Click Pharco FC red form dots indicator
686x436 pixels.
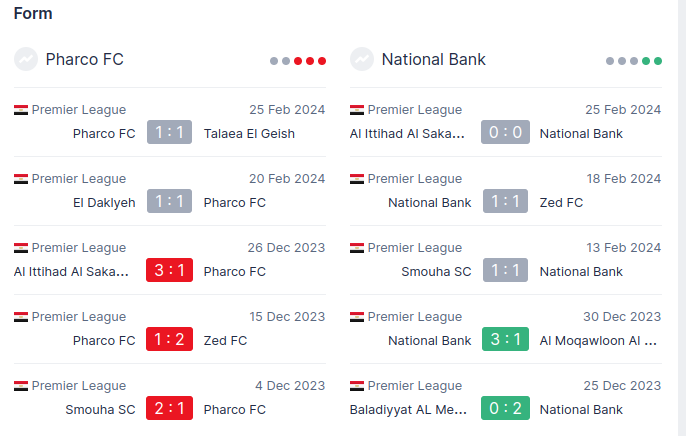(x=310, y=61)
